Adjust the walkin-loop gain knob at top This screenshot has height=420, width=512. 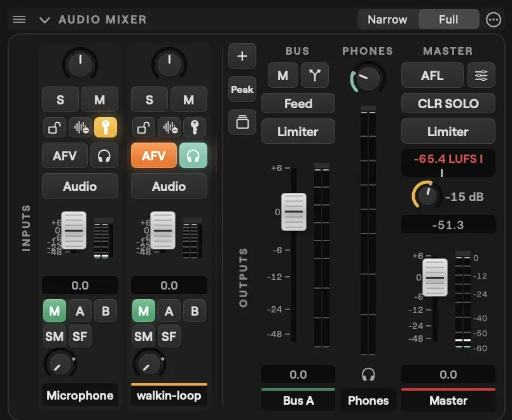point(169,64)
